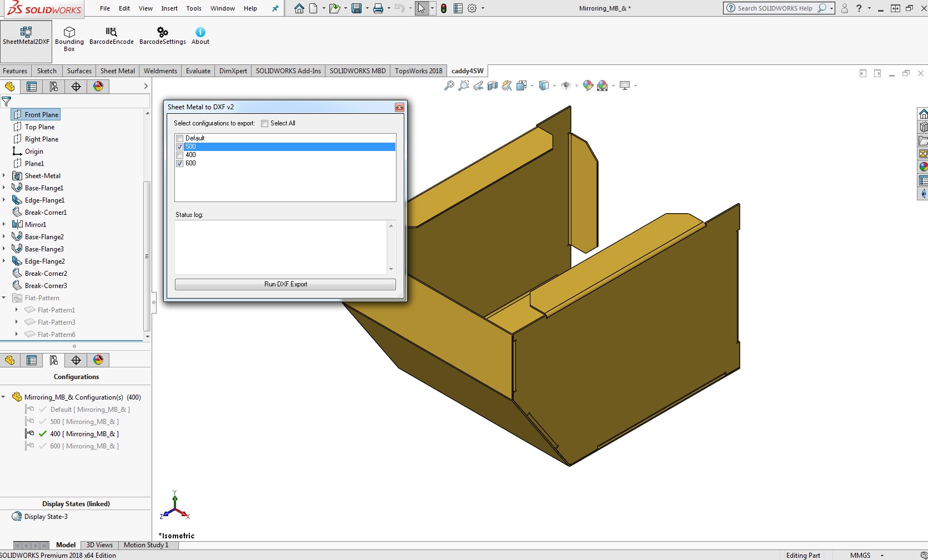The height and width of the screenshot is (560, 928).
Task: Expand the Mirror1 feature node
Action: 4,225
